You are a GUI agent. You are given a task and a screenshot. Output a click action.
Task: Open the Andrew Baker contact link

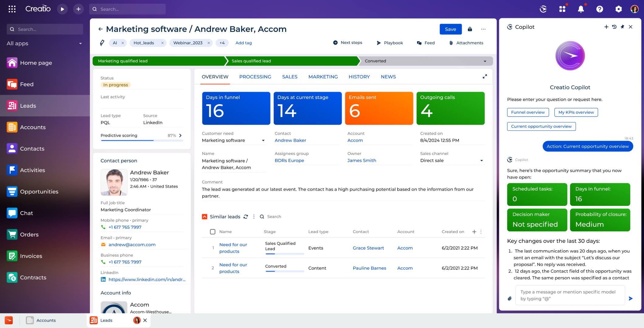pyautogui.click(x=290, y=140)
